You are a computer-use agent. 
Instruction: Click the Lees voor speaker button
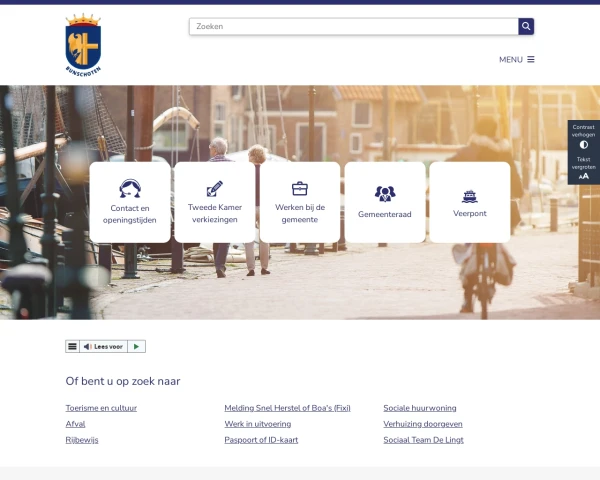pyautogui.click(x=104, y=346)
